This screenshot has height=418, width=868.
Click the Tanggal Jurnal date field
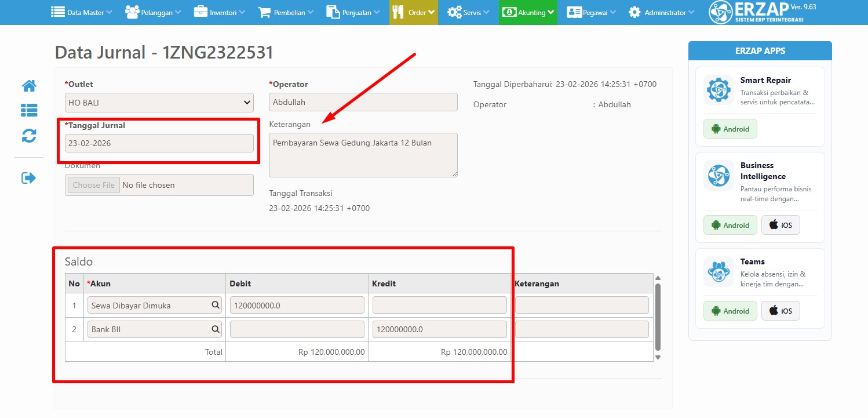pyautogui.click(x=159, y=143)
